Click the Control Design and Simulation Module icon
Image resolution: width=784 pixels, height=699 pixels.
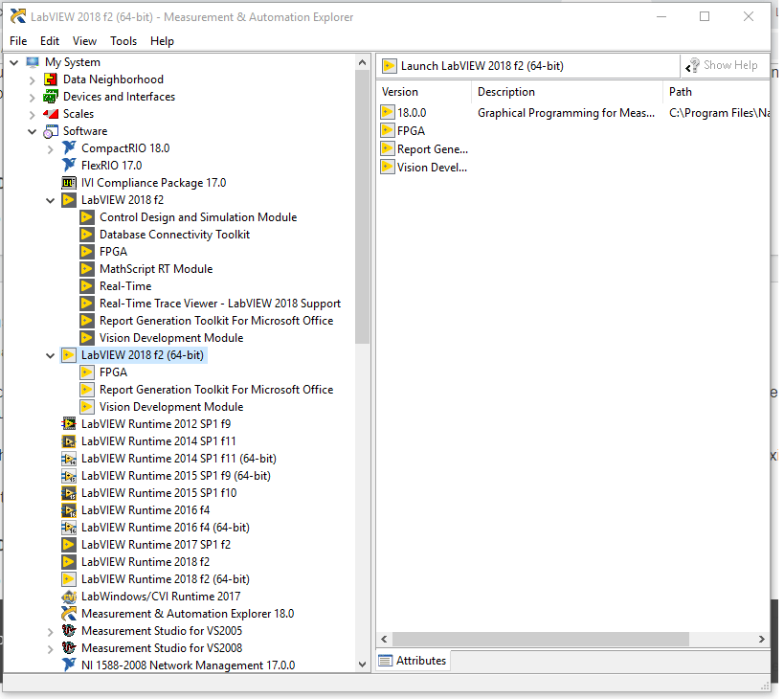coord(87,217)
